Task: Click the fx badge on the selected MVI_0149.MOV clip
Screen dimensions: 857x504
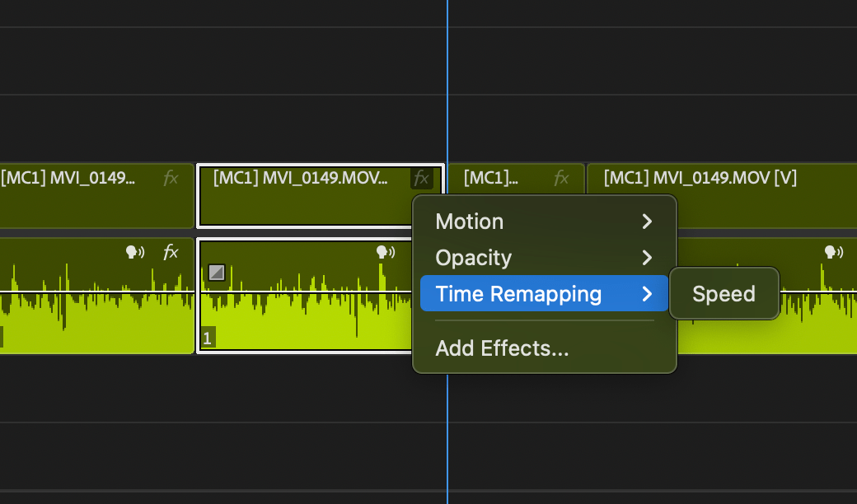Action: (421, 178)
